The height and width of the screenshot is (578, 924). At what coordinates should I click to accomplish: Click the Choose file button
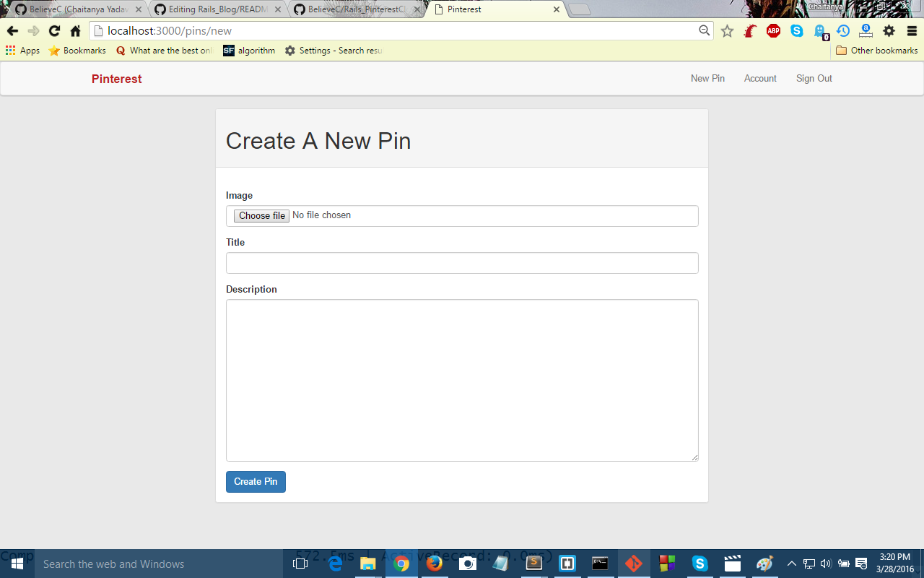[261, 215]
